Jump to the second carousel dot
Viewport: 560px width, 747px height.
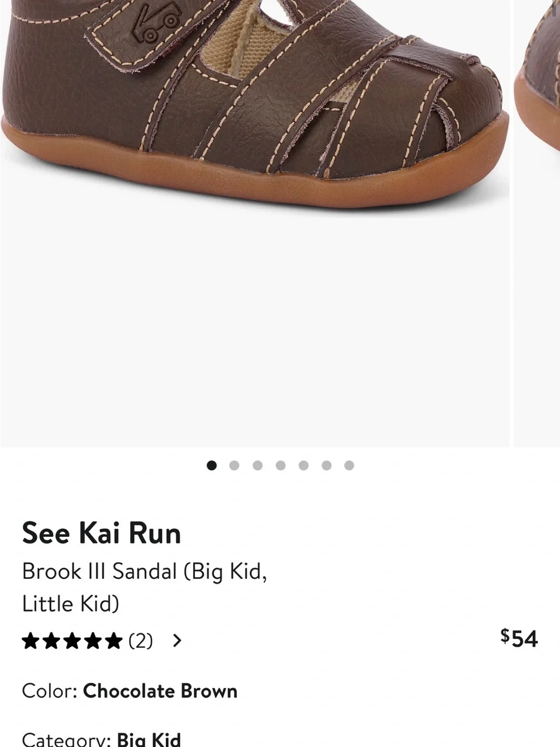pos(235,465)
